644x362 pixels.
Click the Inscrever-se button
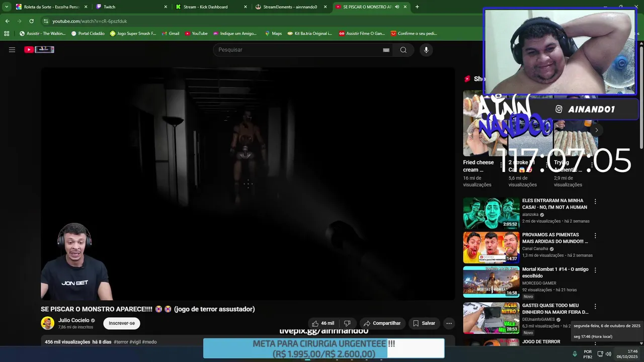[x=122, y=323]
